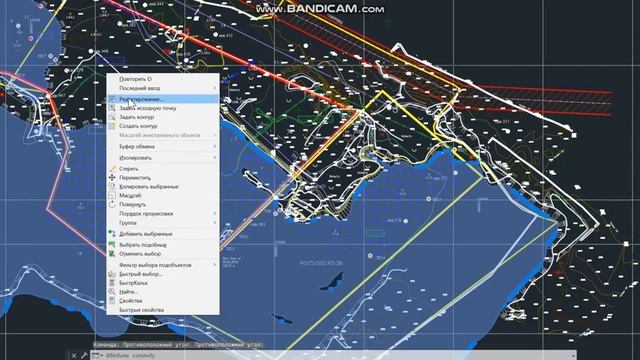Choose Стереть to erase selection
640x360 pixels.
[163, 169]
